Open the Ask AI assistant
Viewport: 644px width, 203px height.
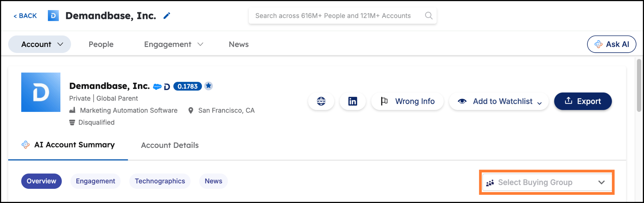(612, 44)
